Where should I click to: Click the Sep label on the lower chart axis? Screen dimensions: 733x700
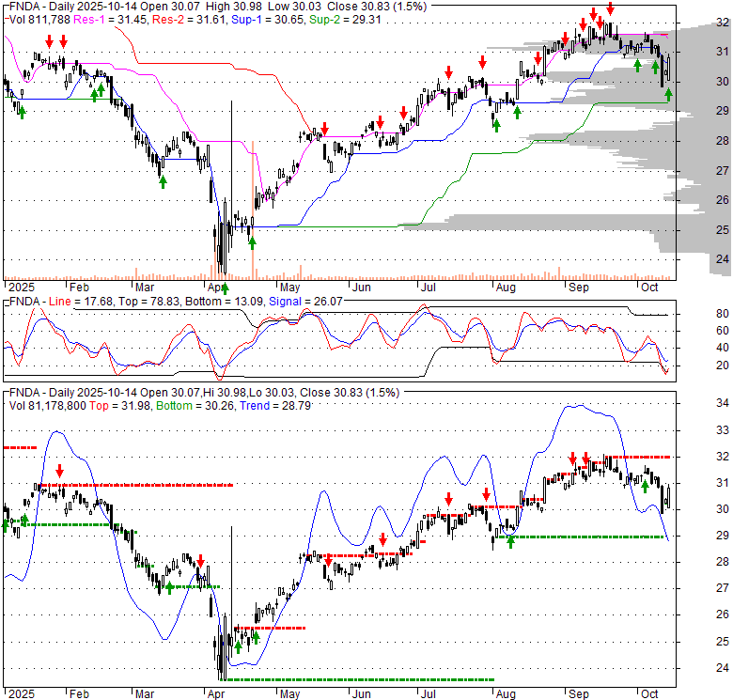pyautogui.click(x=578, y=694)
